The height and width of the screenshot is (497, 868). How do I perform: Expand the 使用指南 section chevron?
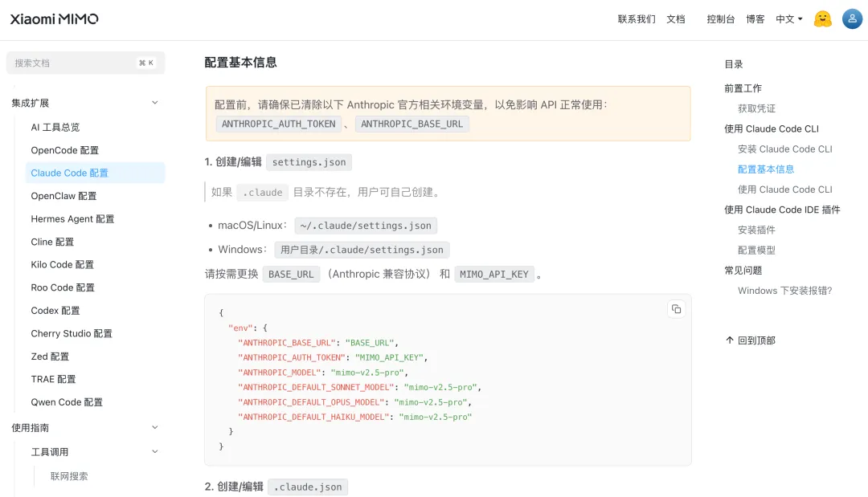click(155, 428)
